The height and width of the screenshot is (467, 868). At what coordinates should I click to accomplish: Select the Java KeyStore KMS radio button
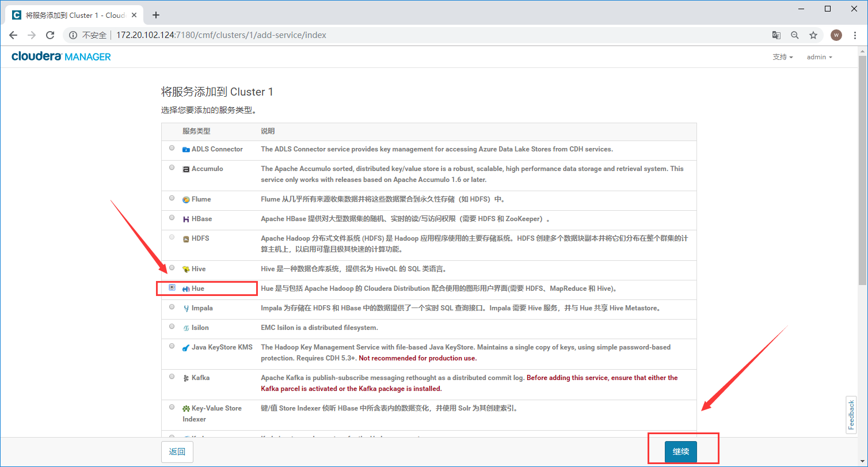172,346
